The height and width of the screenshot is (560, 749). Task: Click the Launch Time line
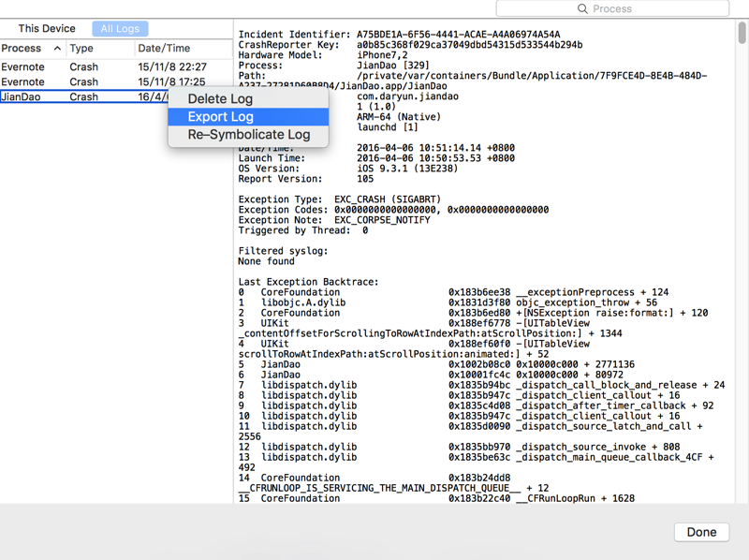click(x=376, y=158)
